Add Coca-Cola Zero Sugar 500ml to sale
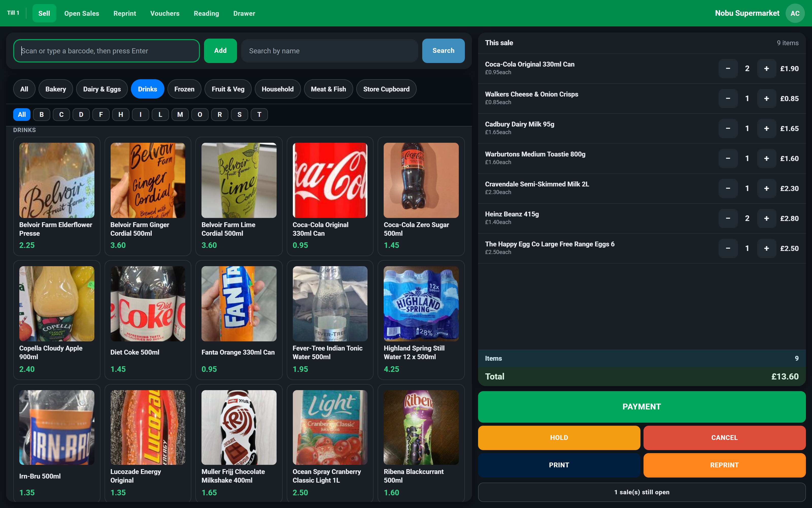The width and height of the screenshot is (812, 508). coord(421,196)
